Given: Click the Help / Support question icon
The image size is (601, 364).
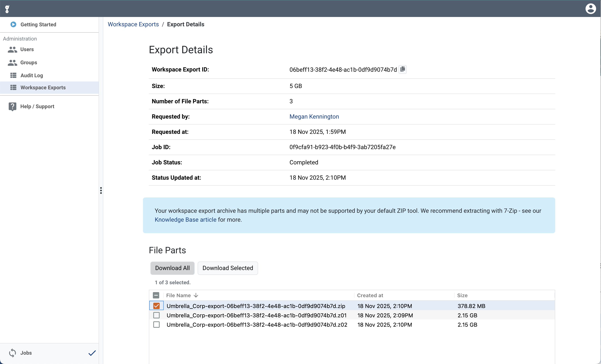Looking at the screenshot, I should [12, 107].
